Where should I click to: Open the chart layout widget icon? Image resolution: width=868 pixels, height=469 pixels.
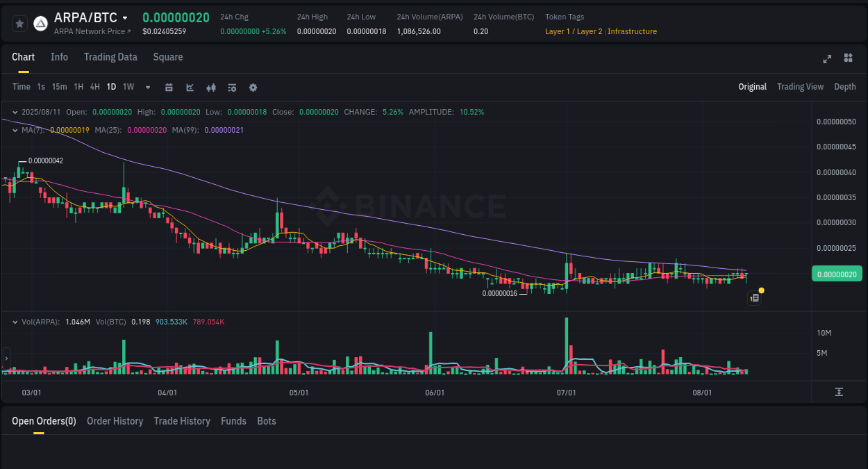tap(848, 59)
